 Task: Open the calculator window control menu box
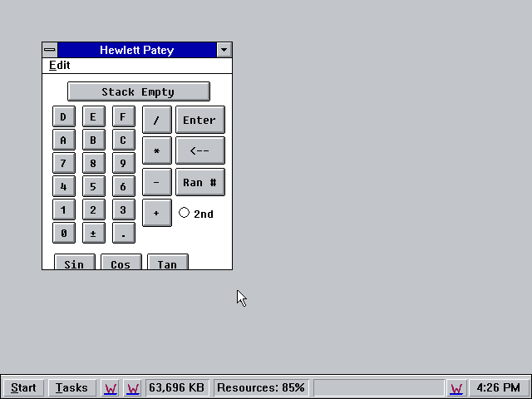click(x=50, y=50)
